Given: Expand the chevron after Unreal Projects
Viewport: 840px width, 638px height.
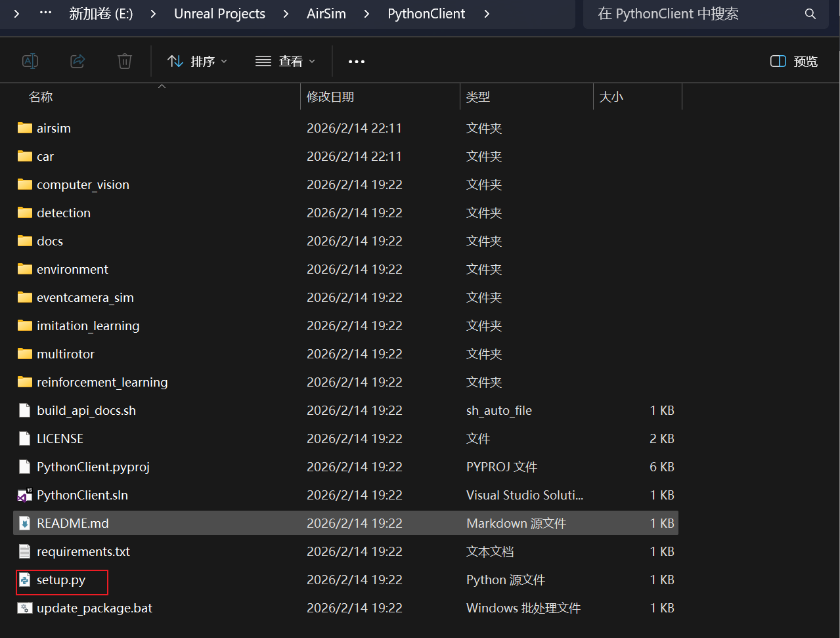Looking at the screenshot, I should (286, 14).
